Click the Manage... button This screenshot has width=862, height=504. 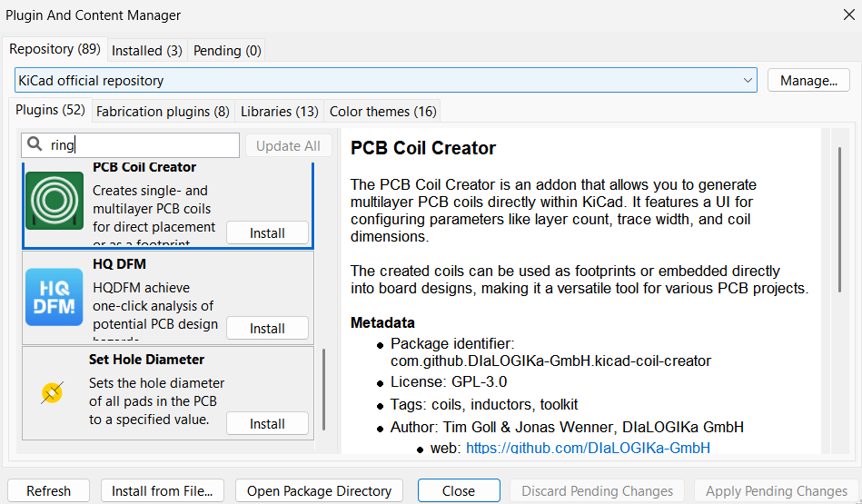point(808,80)
